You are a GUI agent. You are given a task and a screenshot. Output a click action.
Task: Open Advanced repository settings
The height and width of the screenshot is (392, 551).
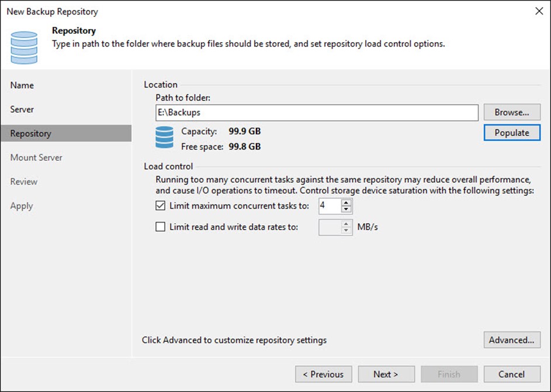tap(511, 340)
